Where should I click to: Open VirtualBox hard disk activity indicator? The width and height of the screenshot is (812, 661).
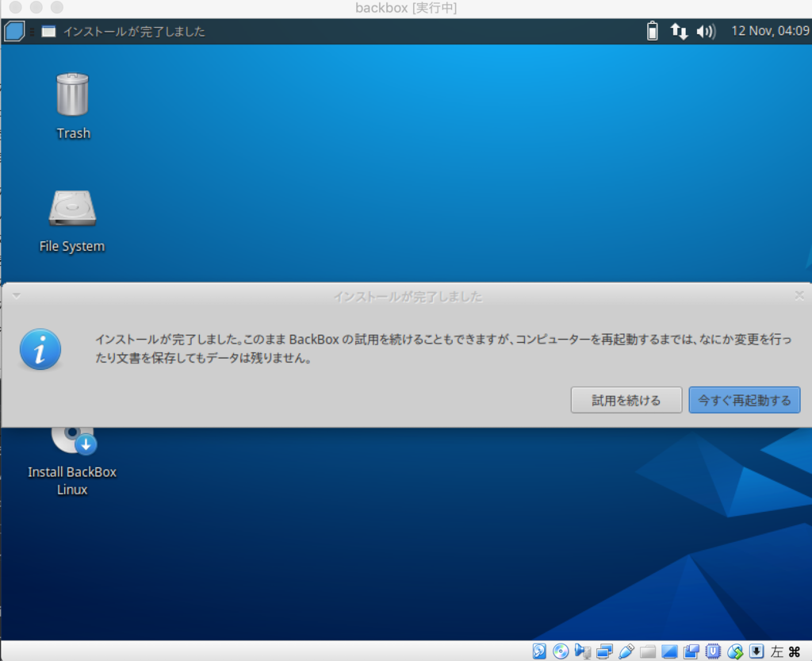coord(539,651)
